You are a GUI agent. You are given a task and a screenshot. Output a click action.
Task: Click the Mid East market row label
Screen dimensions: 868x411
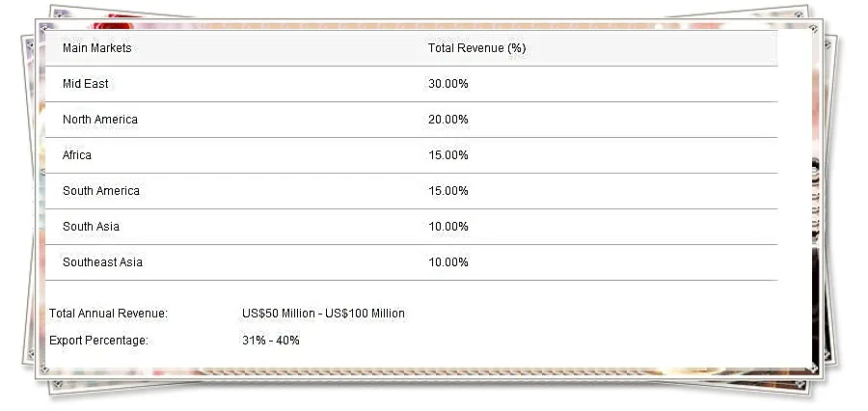click(x=86, y=84)
